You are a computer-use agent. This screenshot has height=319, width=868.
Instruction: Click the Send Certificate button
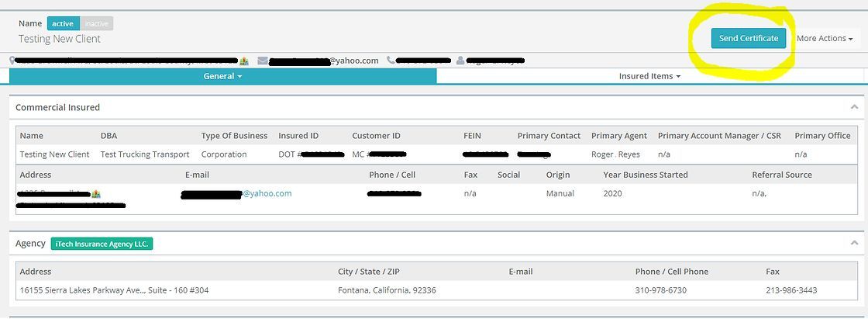coord(749,38)
